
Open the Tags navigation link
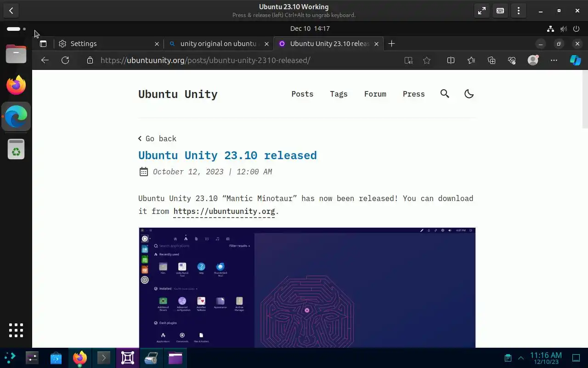point(339,94)
